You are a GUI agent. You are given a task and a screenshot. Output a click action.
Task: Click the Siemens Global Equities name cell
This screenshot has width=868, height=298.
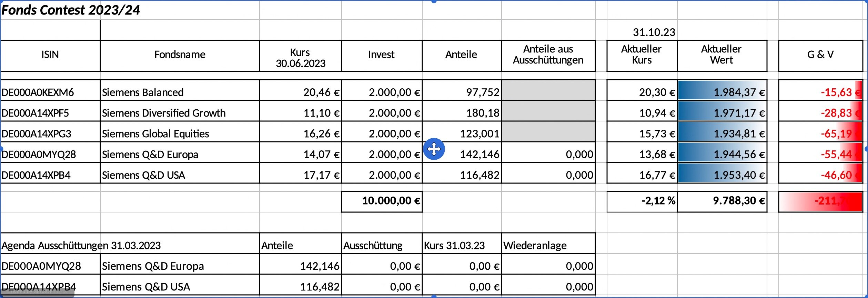click(x=180, y=134)
